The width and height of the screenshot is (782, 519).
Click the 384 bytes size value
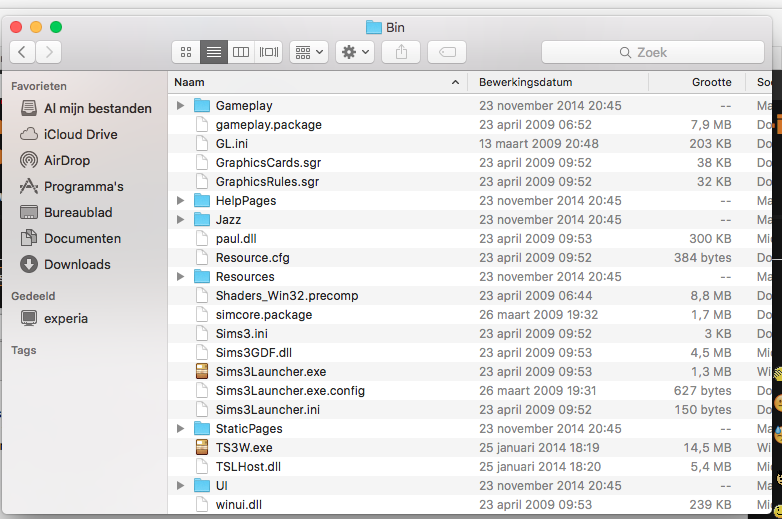[703, 257]
